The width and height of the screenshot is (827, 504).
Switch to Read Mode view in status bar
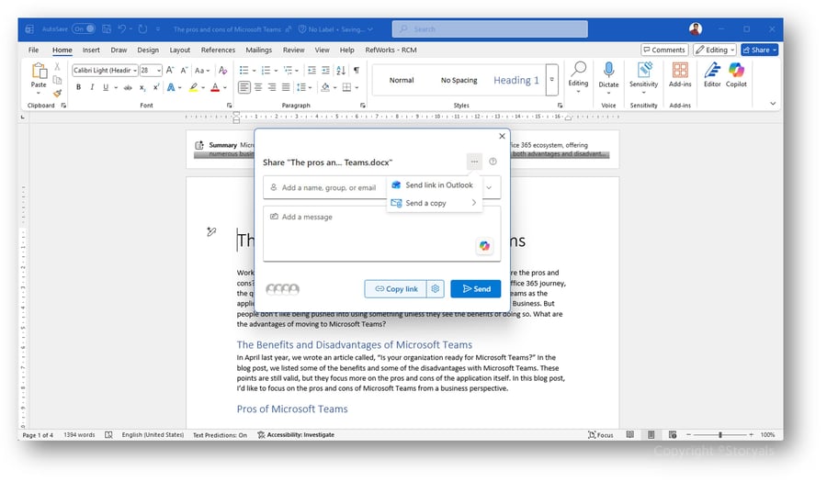click(x=629, y=435)
